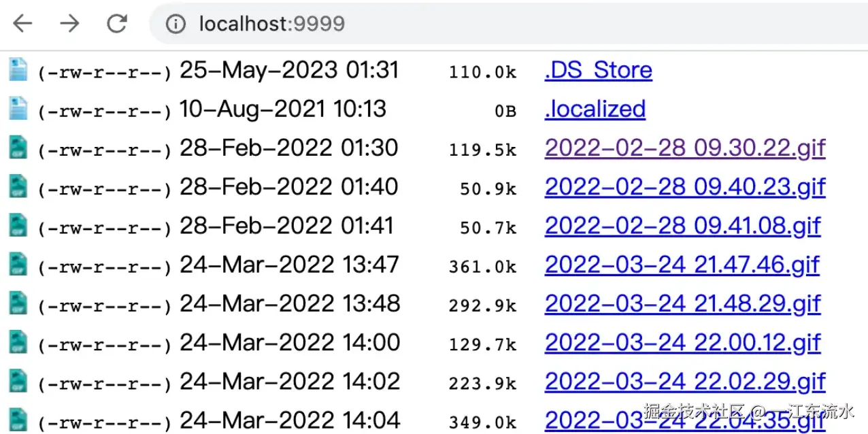This screenshot has height=434, width=868.
Task: Click the GIF icon beside 21.47.46.gif
Action: click(x=18, y=264)
